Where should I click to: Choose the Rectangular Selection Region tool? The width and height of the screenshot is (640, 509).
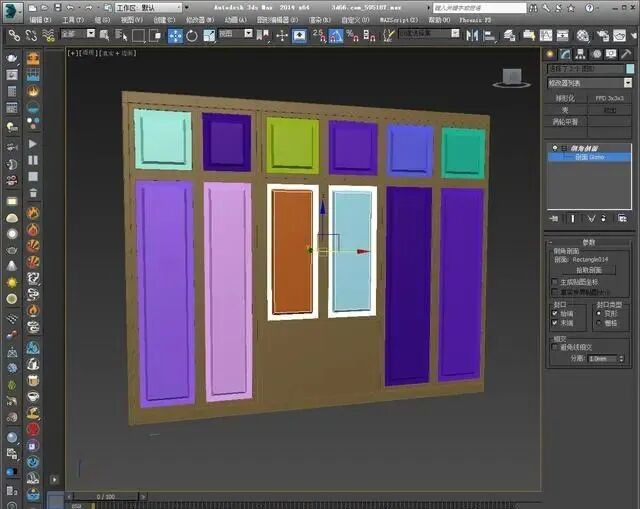(x=138, y=36)
